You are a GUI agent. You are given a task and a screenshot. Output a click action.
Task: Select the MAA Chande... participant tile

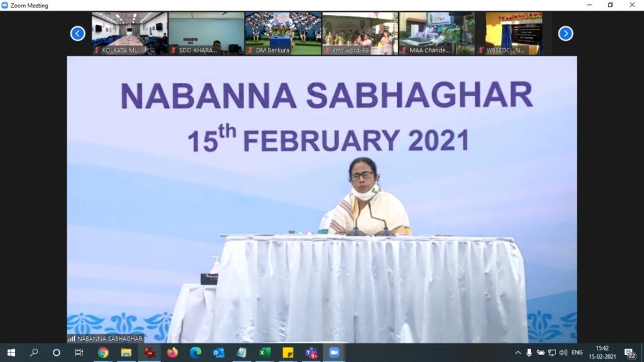click(x=436, y=33)
